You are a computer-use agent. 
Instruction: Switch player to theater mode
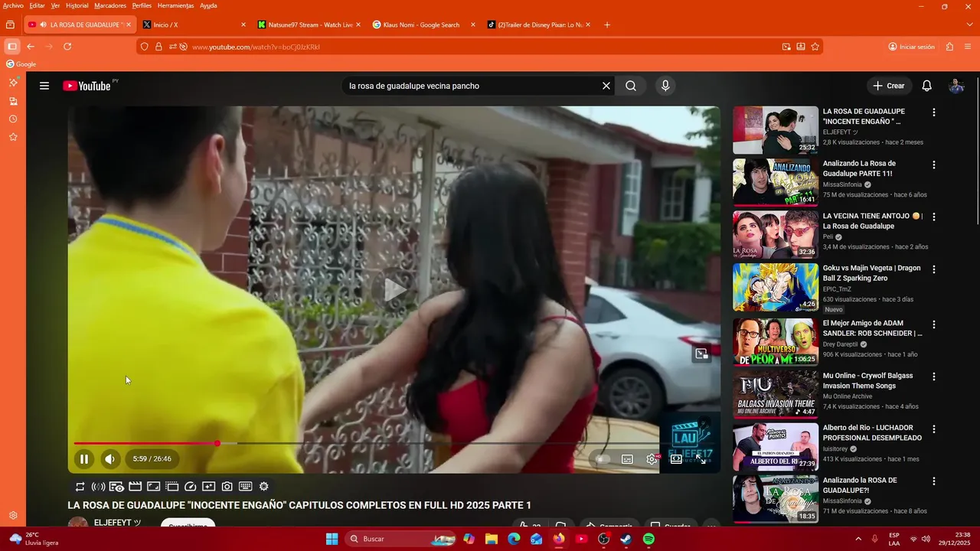pos(676,459)
